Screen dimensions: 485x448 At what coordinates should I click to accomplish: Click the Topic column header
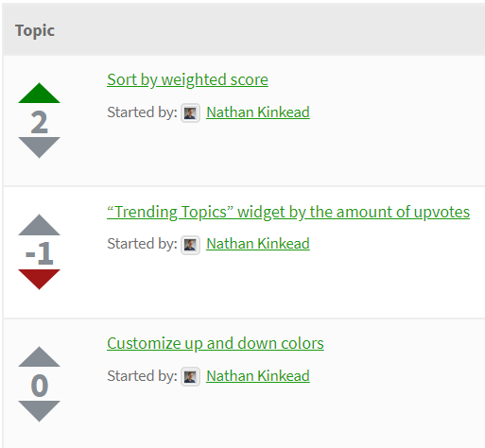[35, 30]
